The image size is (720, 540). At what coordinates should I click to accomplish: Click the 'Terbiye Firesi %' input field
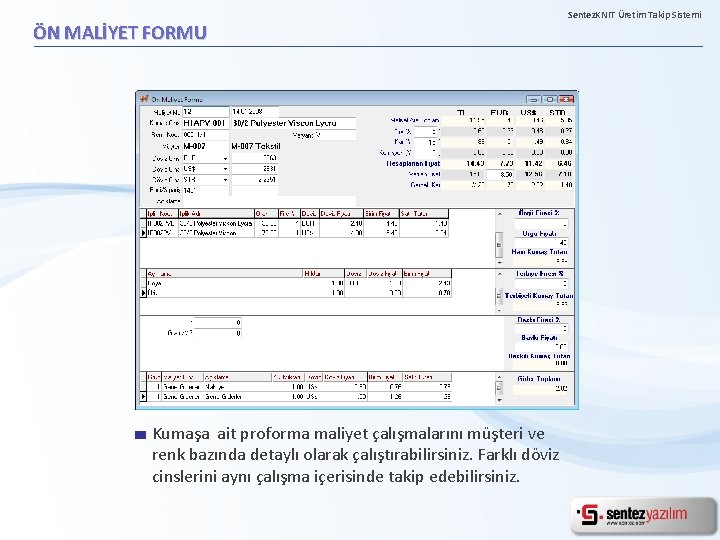point(540,283)
